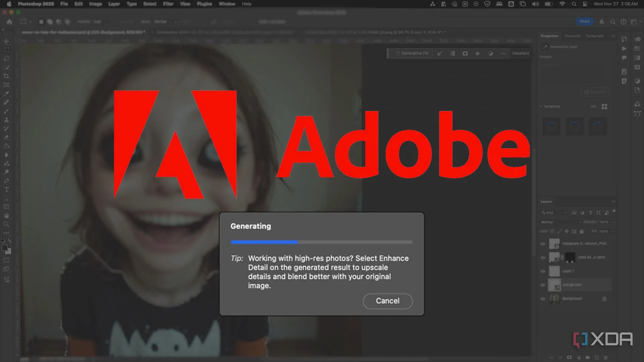Open the Filter menu
The height and width of the screenshot is (362, 644).
pyautogui.click(x=168, y=4)
